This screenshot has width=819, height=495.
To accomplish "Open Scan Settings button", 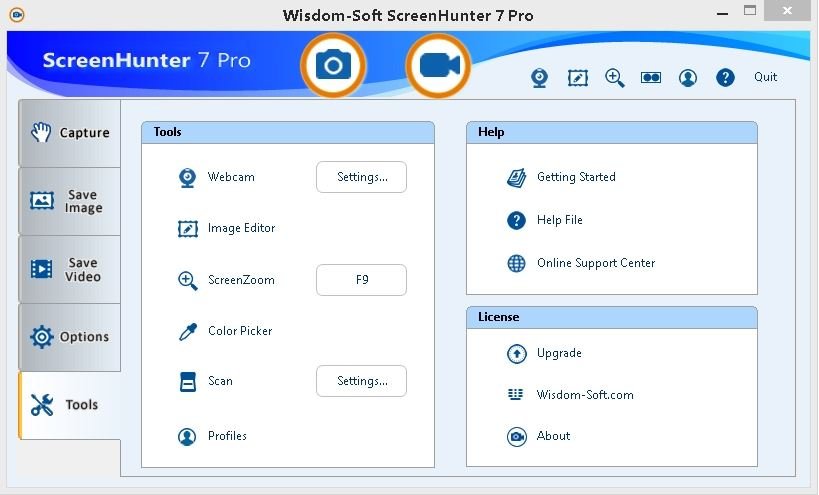I will [361, 381].
